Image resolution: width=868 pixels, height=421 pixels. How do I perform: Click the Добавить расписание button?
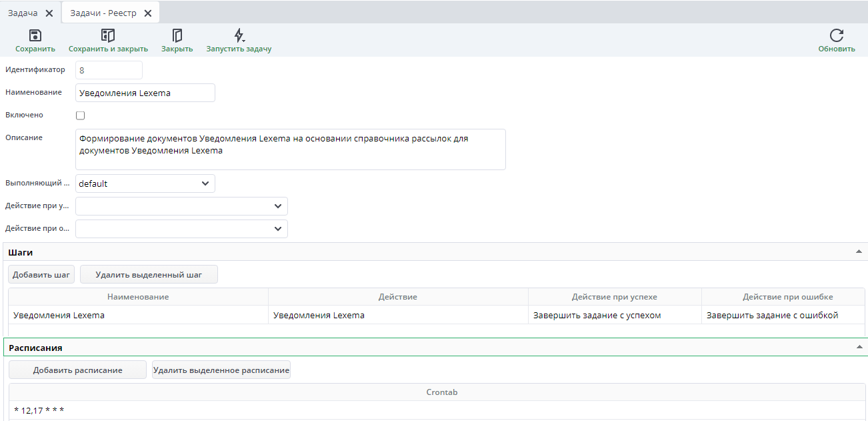coord(77,370)
